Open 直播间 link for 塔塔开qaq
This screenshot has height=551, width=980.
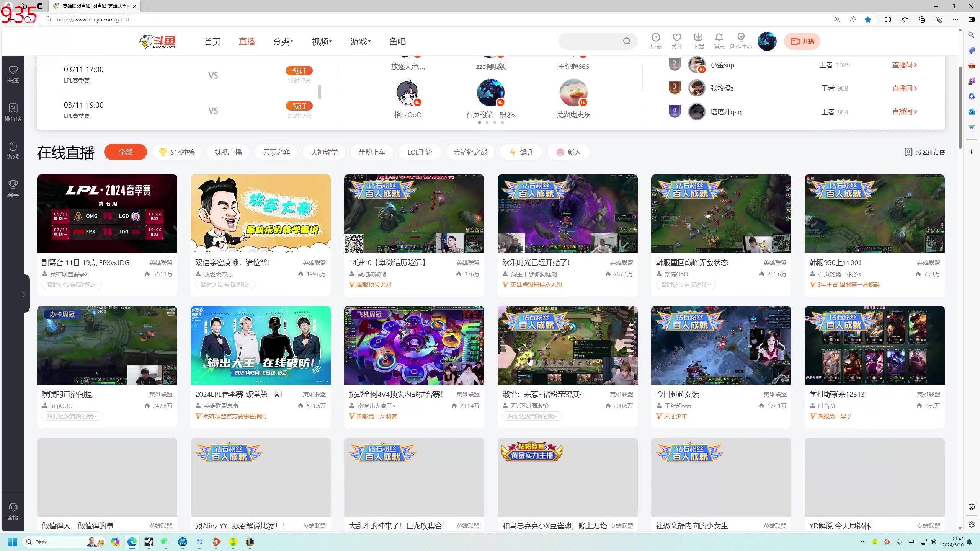point(904,112)
